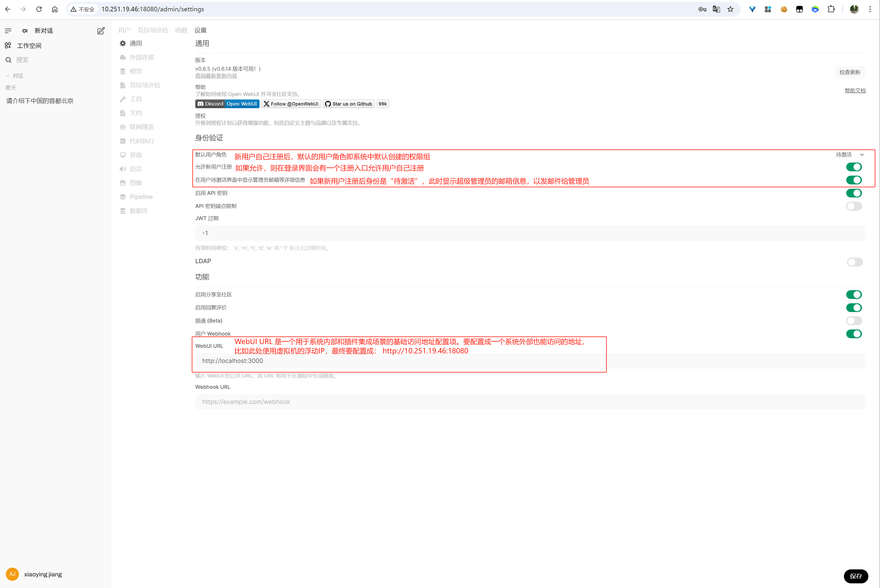
Task: Enable 频道 (Beta) toggle
Action: [x=854, y=321]
